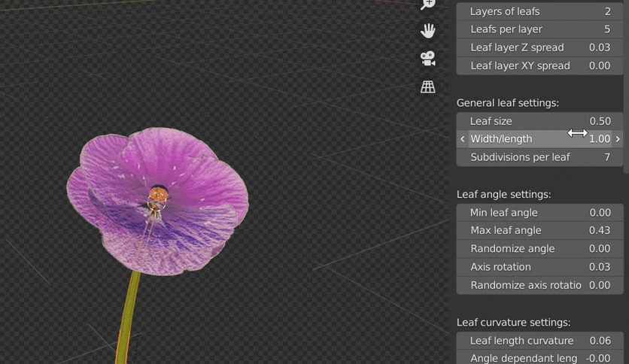
Task: Click the orange flower center
Action: [159, 195]
